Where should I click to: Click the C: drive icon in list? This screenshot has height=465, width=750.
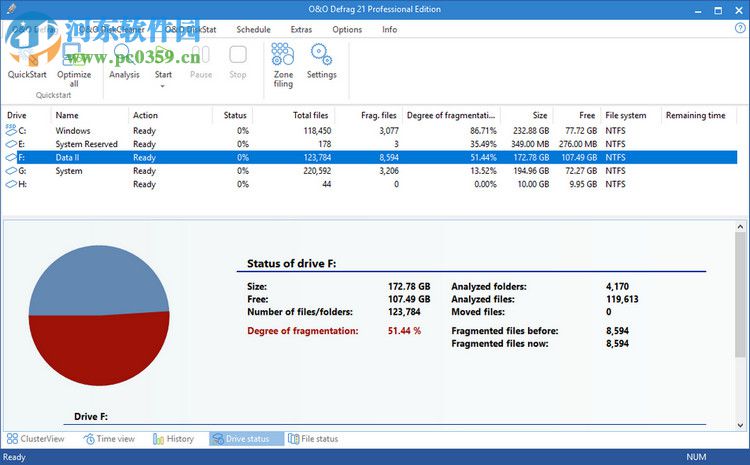[12, 131]
